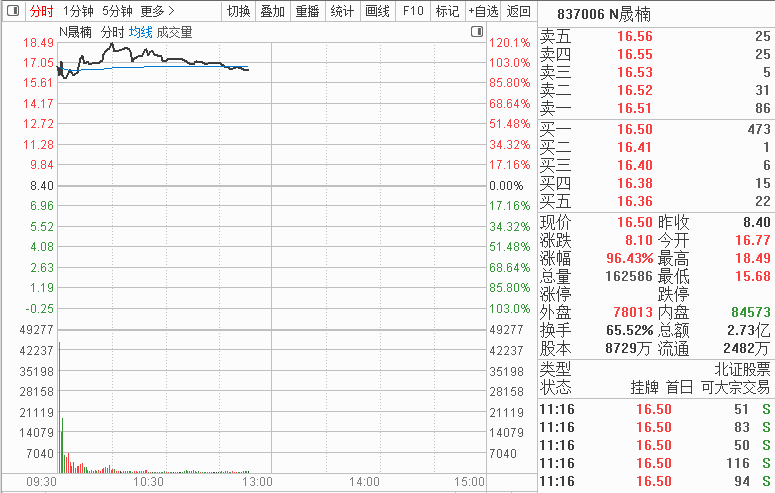This screenshot has height=493, width=775.
Task: Select the 买一 price 16.50
Action: point(635,129)
